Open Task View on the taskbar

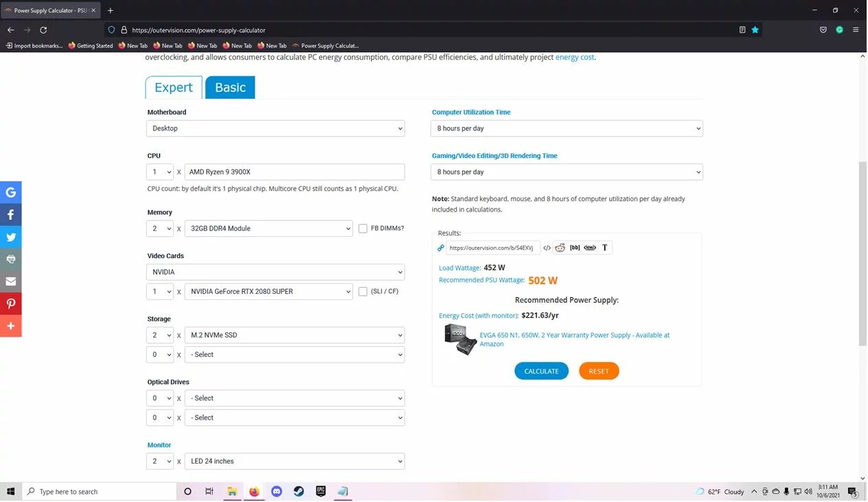click(209, 492)
